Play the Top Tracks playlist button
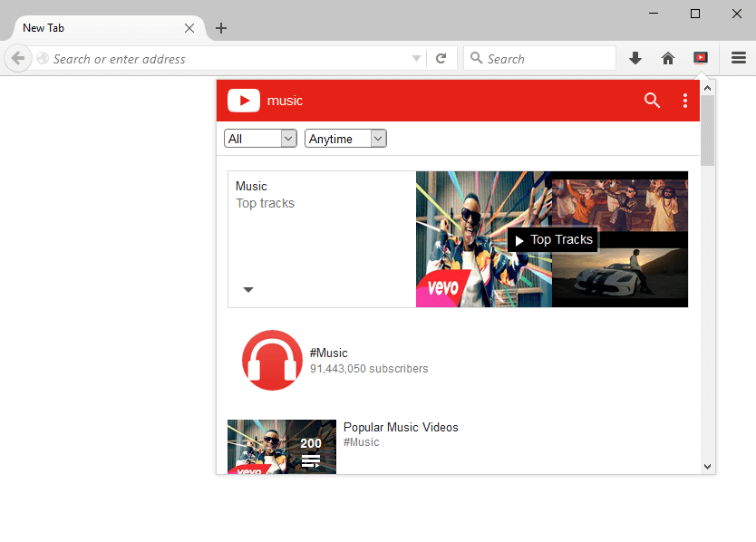Screen dimensions: 756x542 [x=553, y=239]
